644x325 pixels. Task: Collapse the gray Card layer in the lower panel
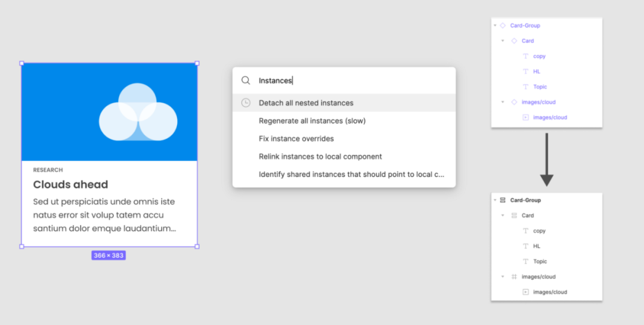tap(503, 215)
